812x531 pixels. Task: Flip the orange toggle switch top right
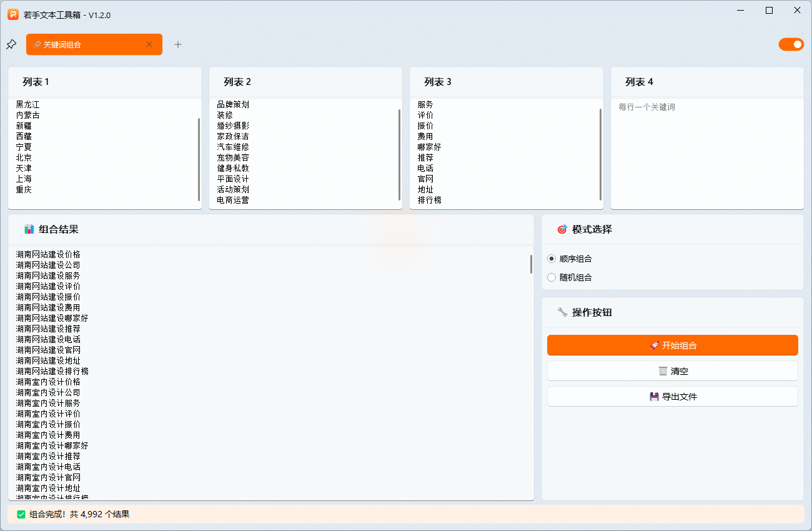pos(791,44)
